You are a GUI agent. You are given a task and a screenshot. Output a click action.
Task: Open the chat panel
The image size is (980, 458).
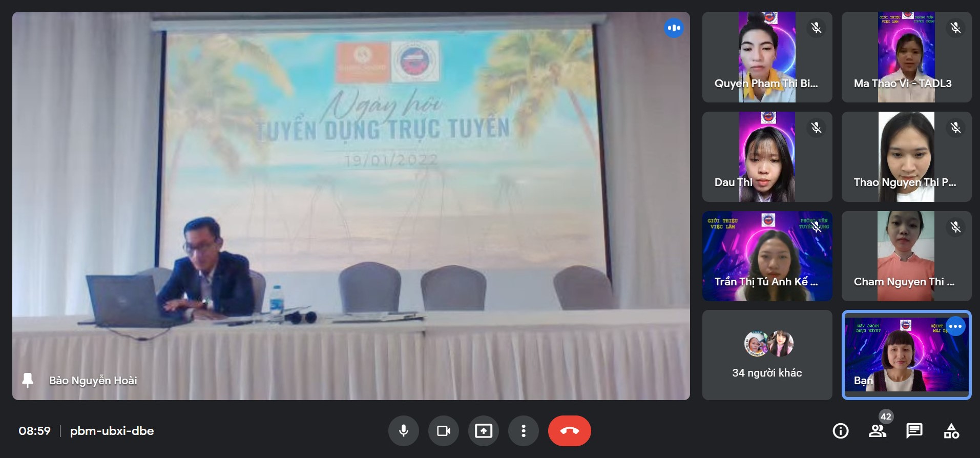click(914, 431)
